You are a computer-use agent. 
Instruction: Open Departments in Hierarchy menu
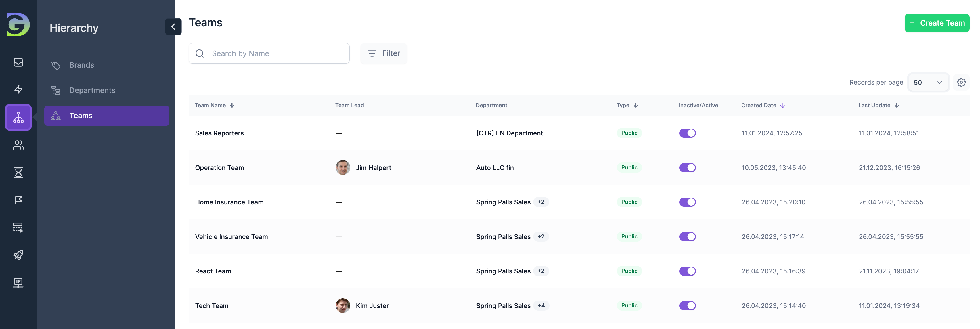(x=92, y=90)
